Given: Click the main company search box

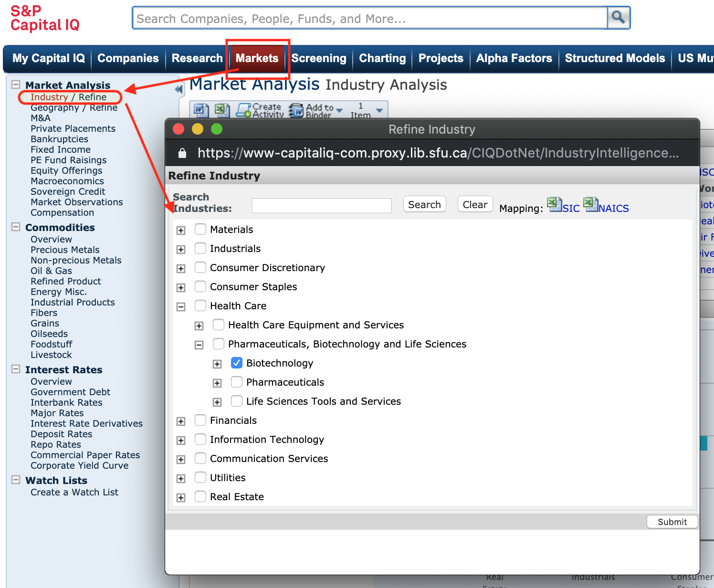Looking at the screenshot, I should click(x=370, y=18).
